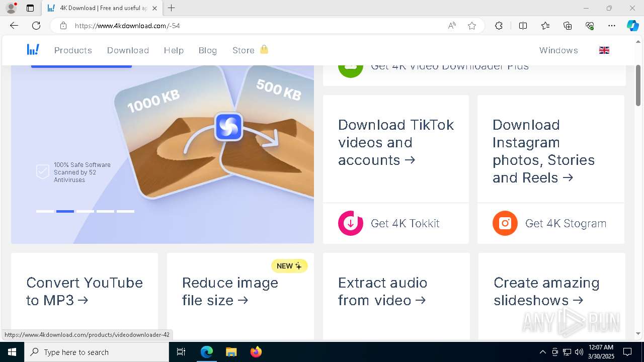This screenshot has width=644, height=362.
Task: Open File Explorer from the taskbar
Action: pos(231,352)
